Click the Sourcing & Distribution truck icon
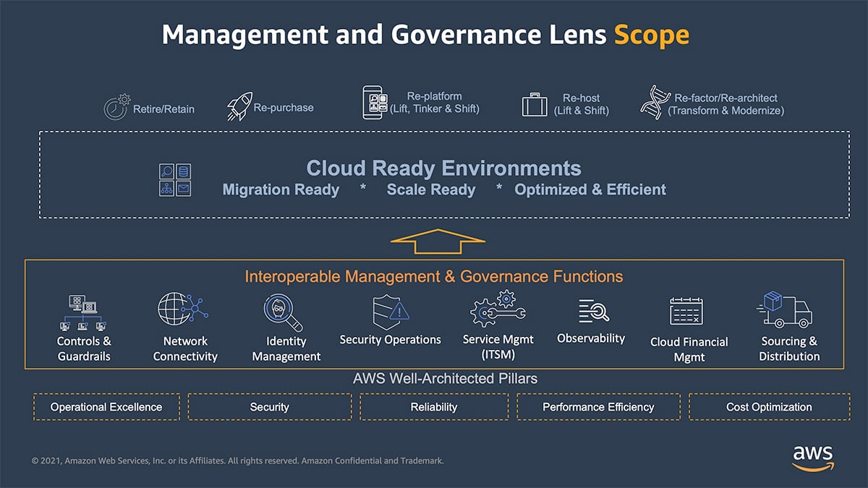Screen dimensions: 868x488 (x=785, y=309)
